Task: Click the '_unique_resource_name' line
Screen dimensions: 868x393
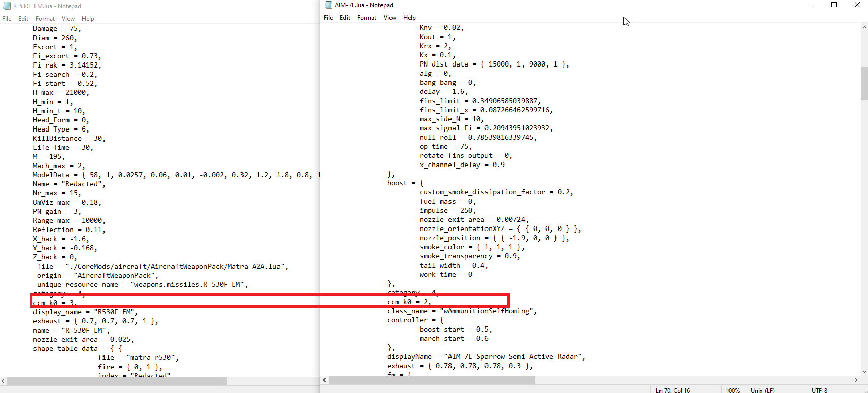Action: point(141,285)
